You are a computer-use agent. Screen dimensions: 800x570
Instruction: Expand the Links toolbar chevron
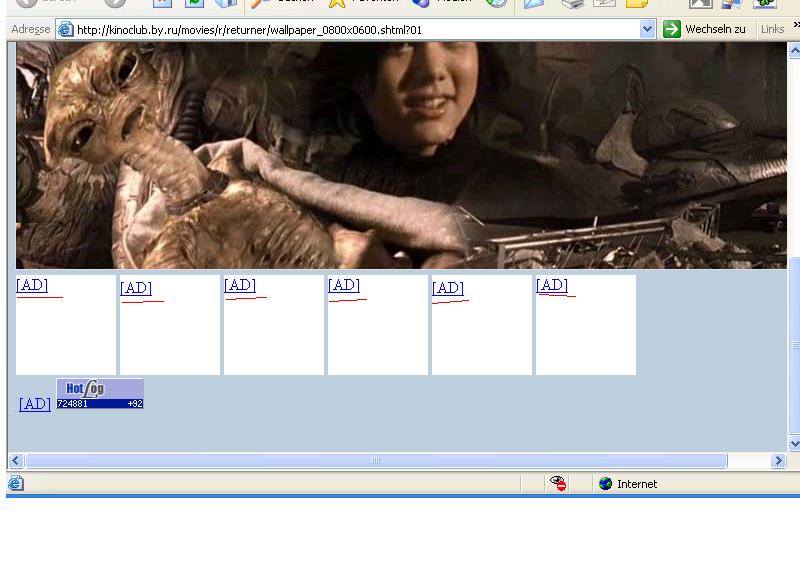point(796,27)
